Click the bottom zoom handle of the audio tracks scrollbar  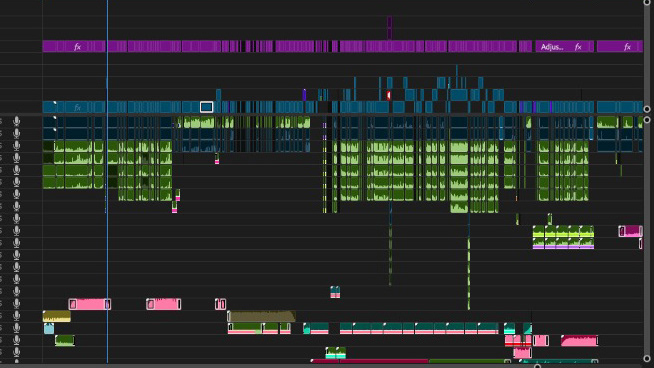point(647,358)
